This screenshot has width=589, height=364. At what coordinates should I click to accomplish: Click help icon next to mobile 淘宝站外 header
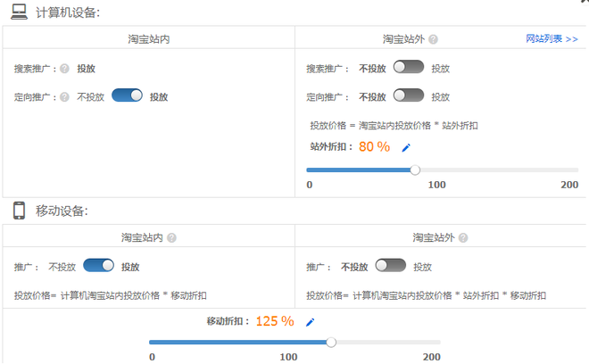(462, 238)
